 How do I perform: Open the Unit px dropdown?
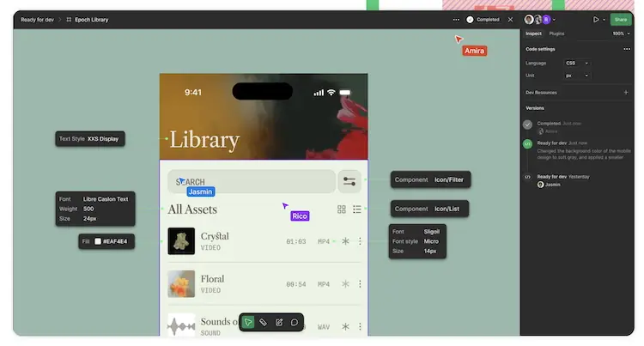[577, 76]
